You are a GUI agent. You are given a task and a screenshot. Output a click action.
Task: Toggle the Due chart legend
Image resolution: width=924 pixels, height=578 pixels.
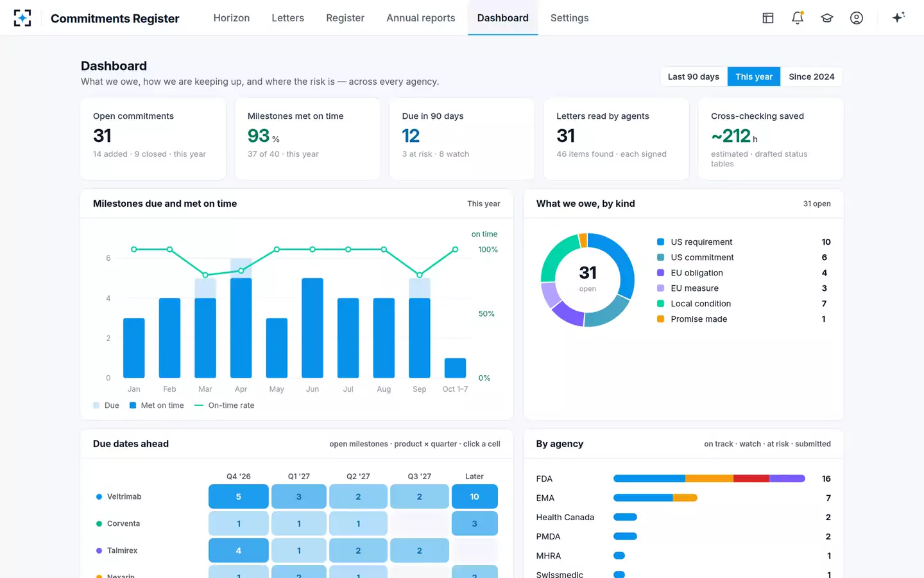(x=106, y=405)
